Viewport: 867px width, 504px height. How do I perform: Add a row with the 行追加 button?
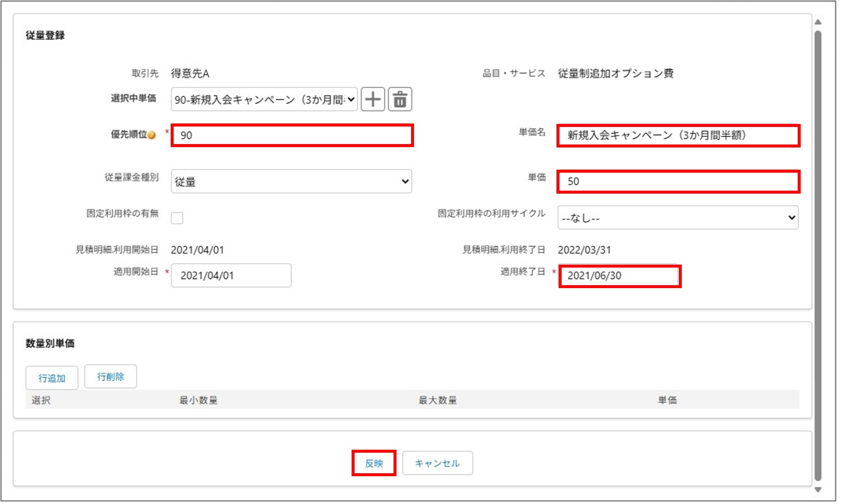pyautogui.click(x=52, y=377)
